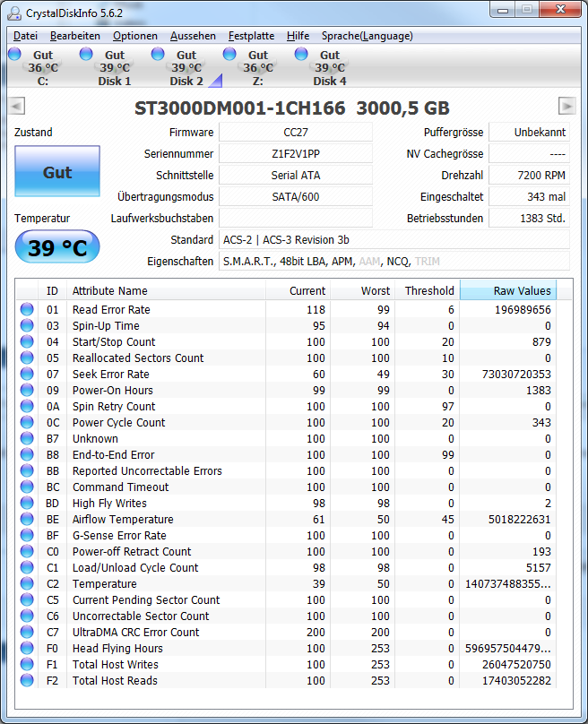Go to previous disk with left arrow
This screenshot has height=724, width=588.
click(x=17, y=107)
